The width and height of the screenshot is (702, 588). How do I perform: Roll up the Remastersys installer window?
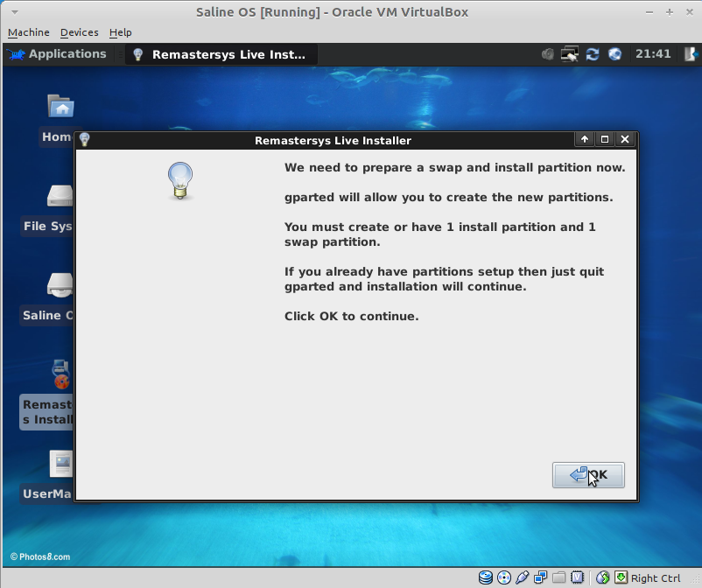click(x=584, y=140)
